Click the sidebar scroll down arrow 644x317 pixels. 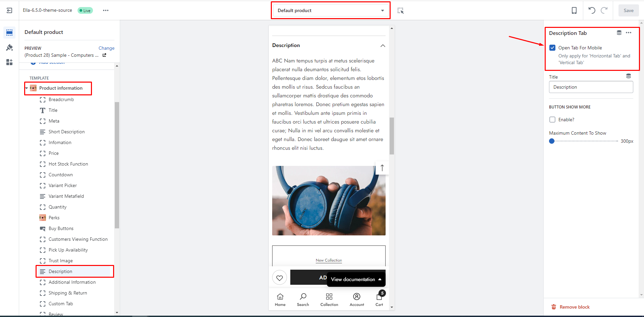[x=117, y=312]
